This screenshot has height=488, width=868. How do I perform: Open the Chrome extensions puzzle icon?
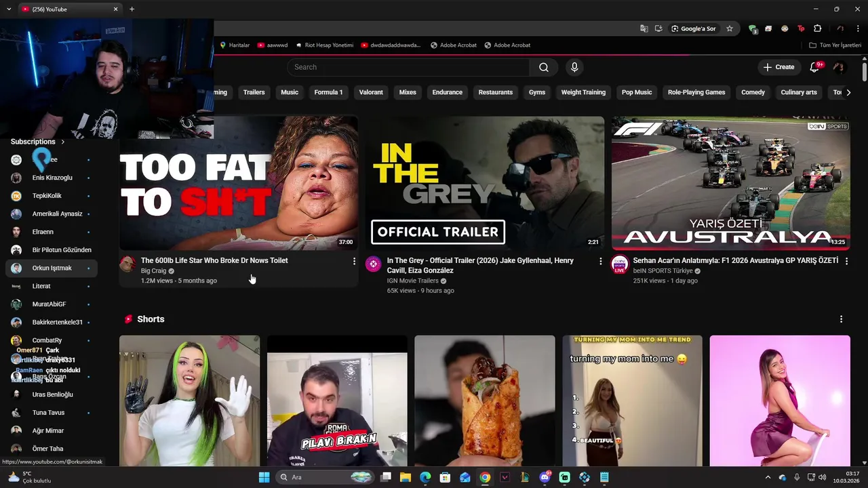point(817,28)
